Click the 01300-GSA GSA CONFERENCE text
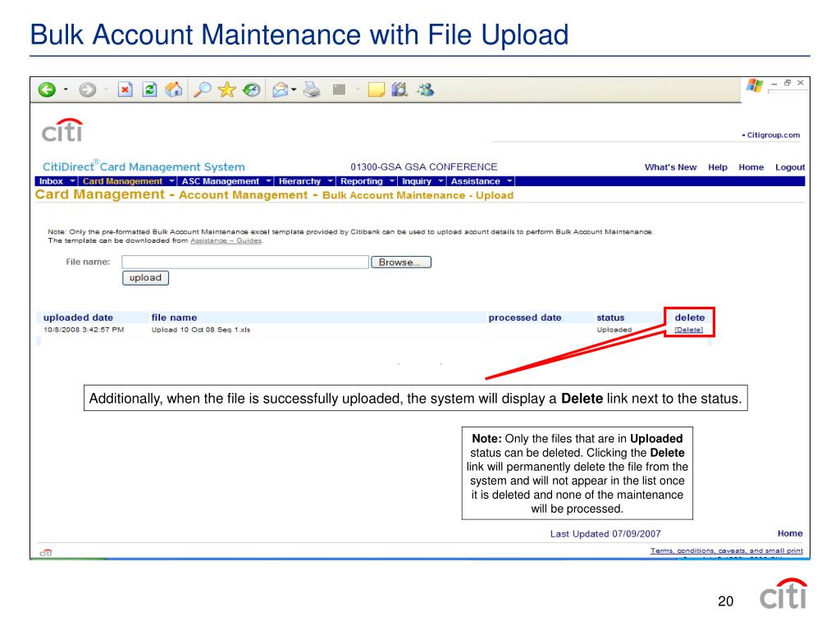 coord(424,167)
